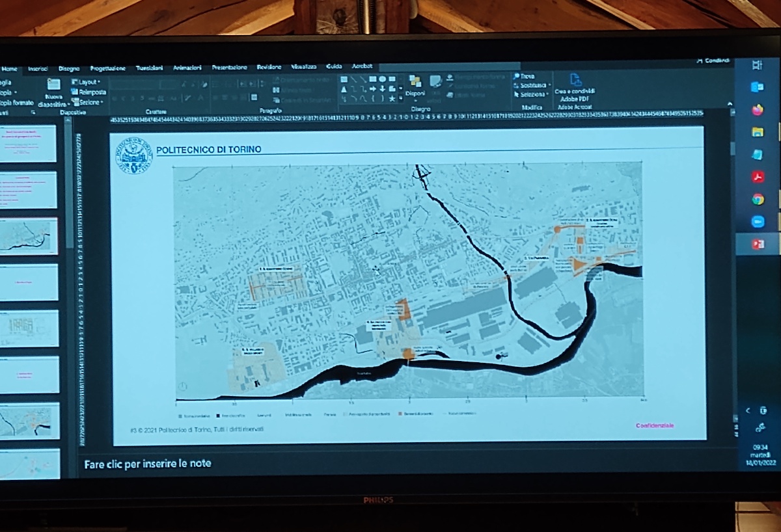Open the Revisione ribbon tab
Image resolution: width=781 pixels, height=532 pixels.
point(269,67)
